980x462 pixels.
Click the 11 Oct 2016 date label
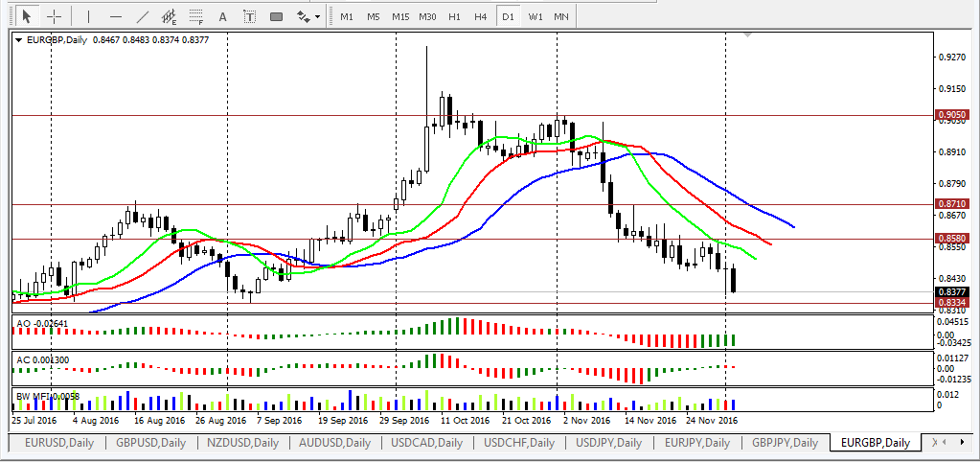pos(463,421)
